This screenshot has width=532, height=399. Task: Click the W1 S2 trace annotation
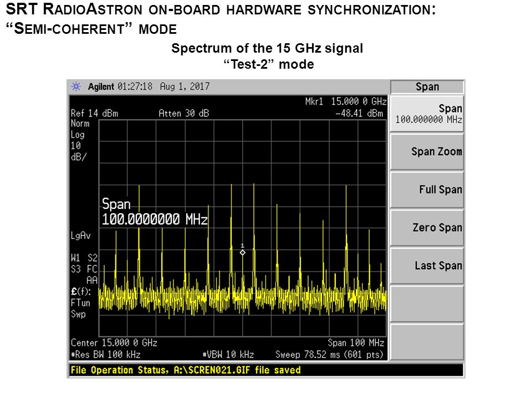coord(84,258)
